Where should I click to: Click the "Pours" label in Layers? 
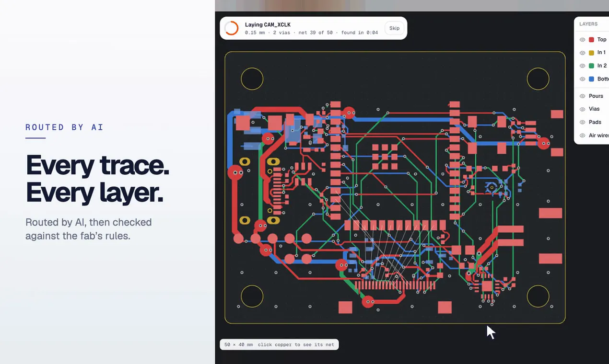(596, 96)
